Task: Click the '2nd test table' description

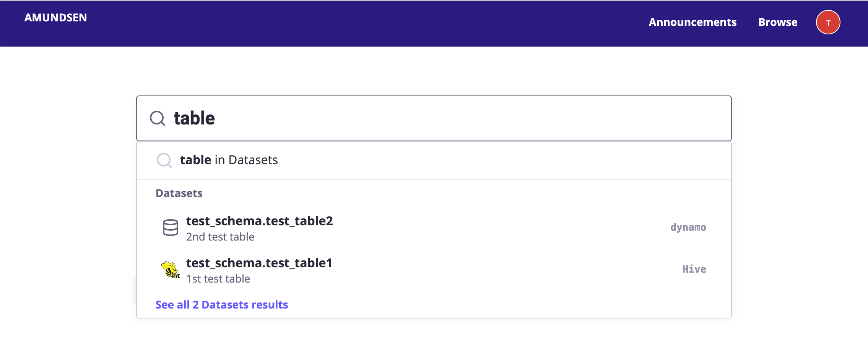Action: point(220,237)
